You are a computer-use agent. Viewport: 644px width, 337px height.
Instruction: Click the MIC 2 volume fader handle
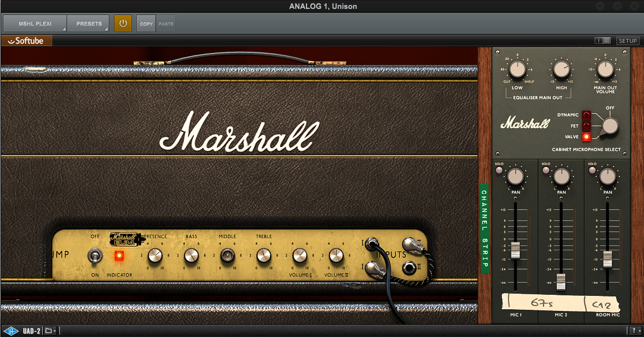[x=561, y=282]
